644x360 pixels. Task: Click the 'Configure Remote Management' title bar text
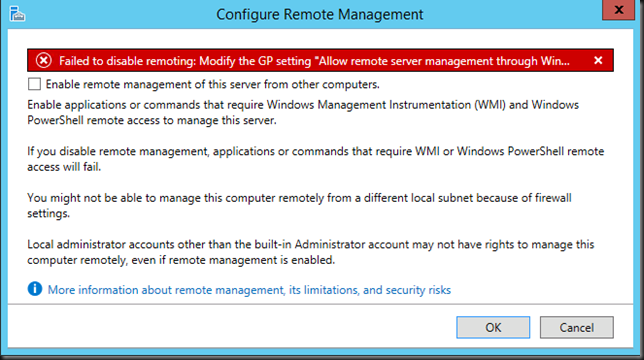[320, 15]
